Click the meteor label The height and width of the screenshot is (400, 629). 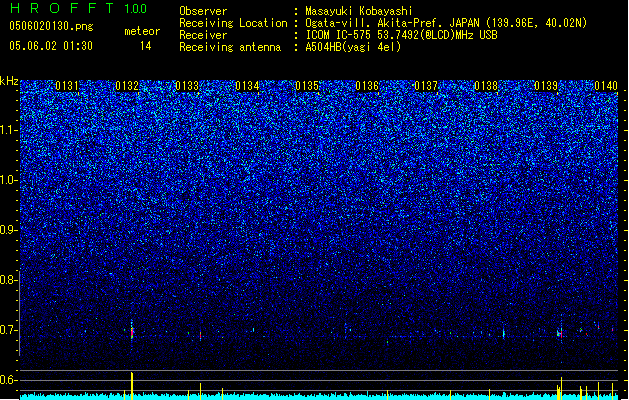pos(142,31)
